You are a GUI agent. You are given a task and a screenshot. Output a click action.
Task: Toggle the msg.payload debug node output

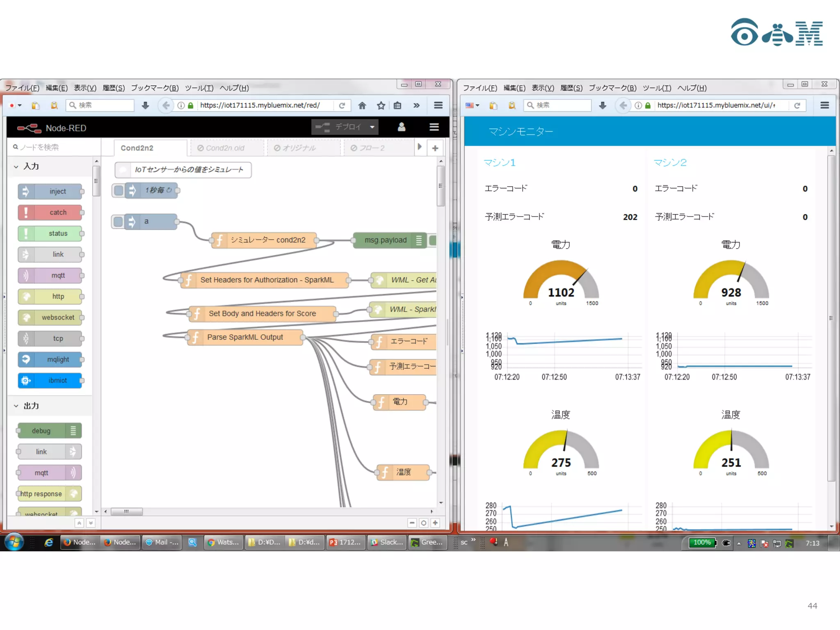point(432,240)
